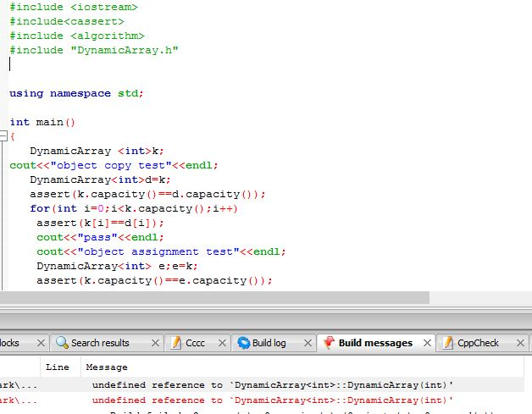Click the line 'DynamicArray<int>d=k;'
Screen dimensions: 532x414
click(100, 179)
